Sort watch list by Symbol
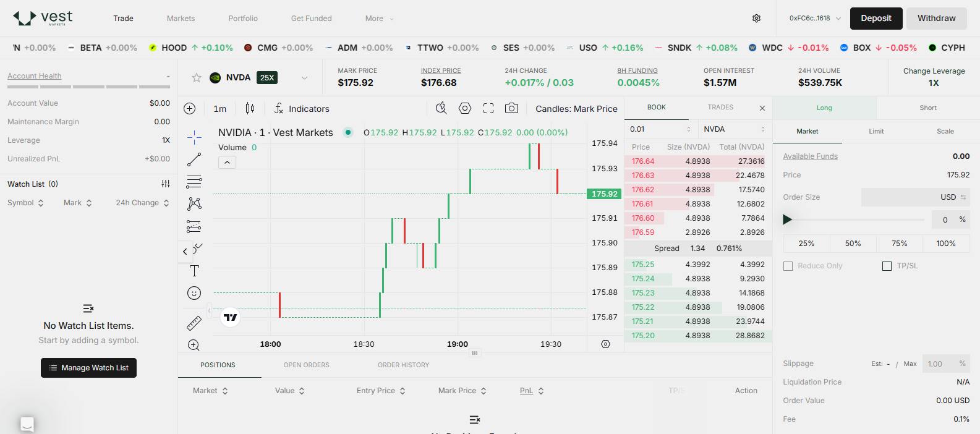 click(25, 203)
